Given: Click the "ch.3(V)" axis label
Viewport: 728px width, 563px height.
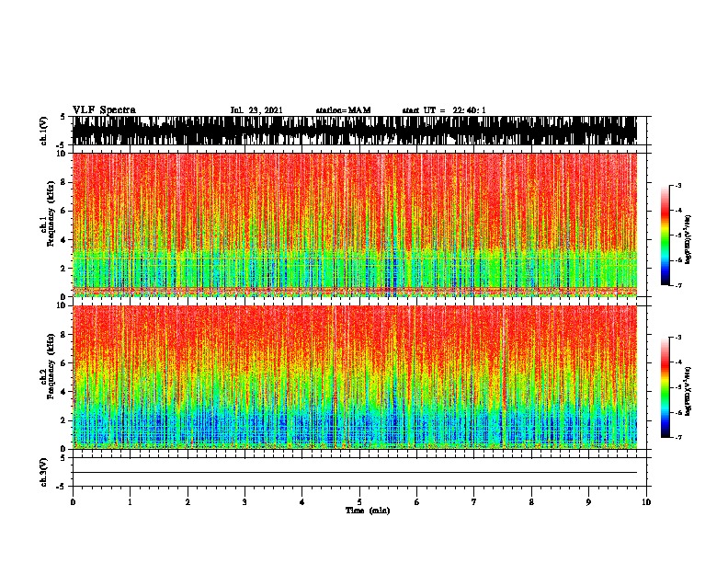Looking at the screenshot, I should [x=43, y=472].
